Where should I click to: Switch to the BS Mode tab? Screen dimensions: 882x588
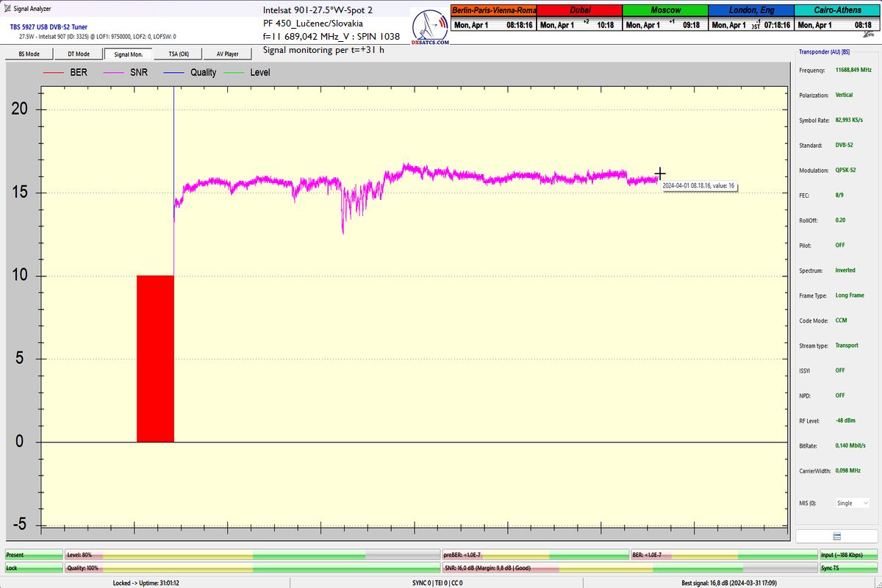click(28, 54)
